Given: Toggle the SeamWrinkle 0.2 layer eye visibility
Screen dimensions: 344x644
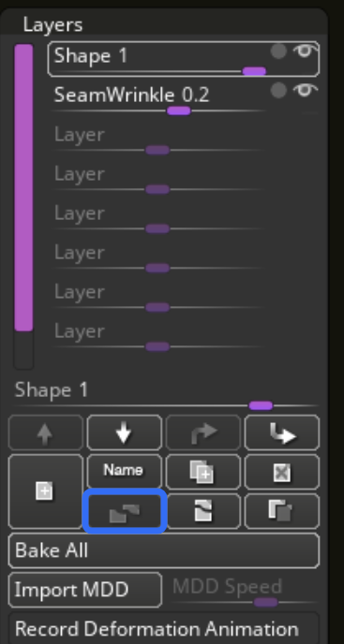Looking at the screenshot, I should (305, 91).
